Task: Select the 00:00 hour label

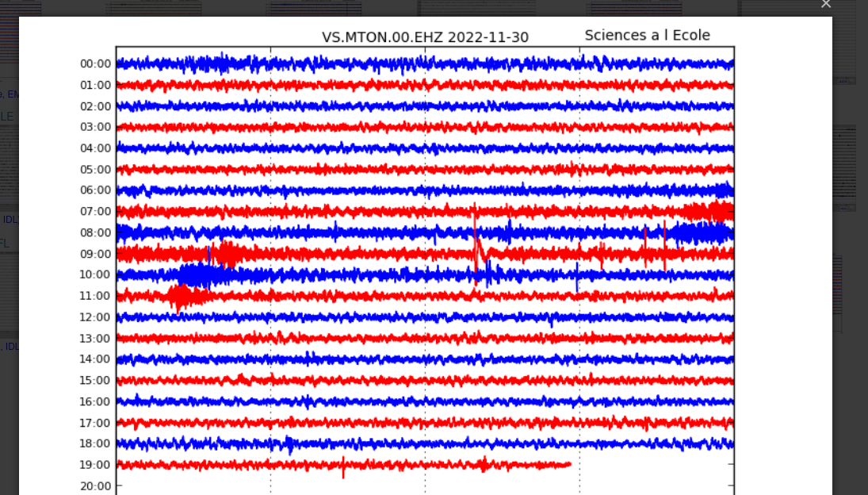Action: tap(95, 63)
